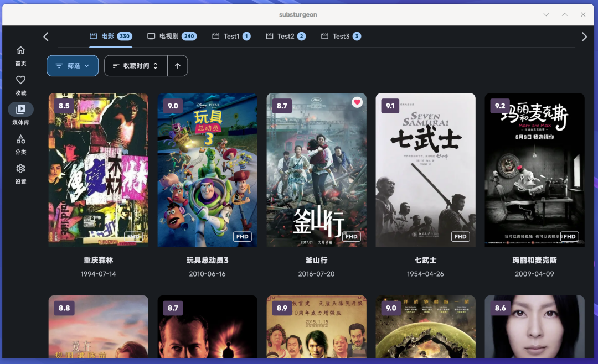Open the 设置 settings icon
Image resolution: width=598 pixels, height=364 pixels.
click(x=20, y=169)
